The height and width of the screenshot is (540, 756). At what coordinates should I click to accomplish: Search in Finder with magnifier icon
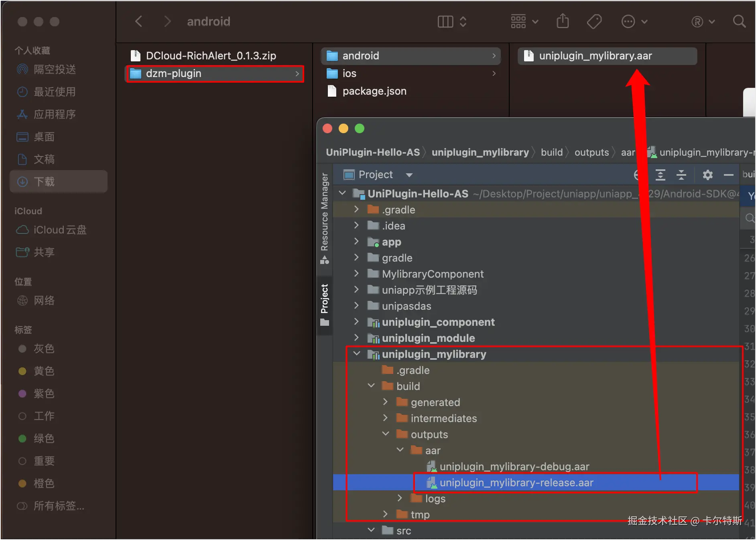pyautogui.click(x=739, y=21)
